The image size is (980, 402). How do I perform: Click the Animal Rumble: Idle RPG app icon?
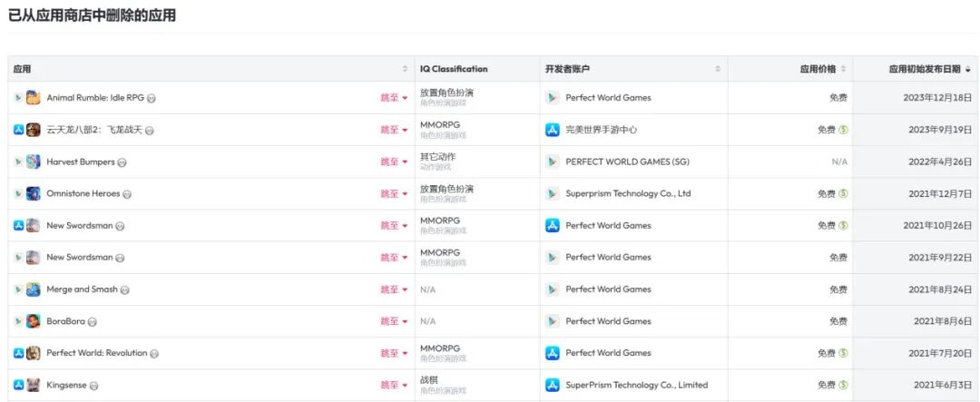point(34,97)
